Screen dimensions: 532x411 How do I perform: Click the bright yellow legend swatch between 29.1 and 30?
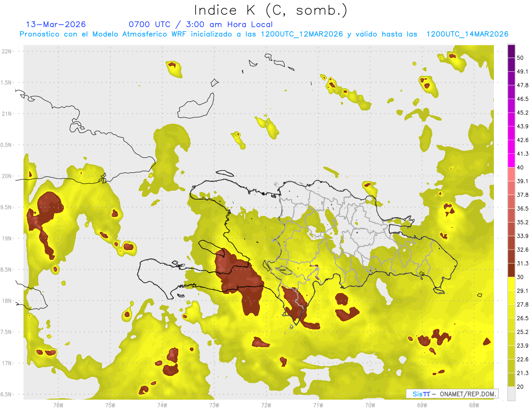(511, 284)
